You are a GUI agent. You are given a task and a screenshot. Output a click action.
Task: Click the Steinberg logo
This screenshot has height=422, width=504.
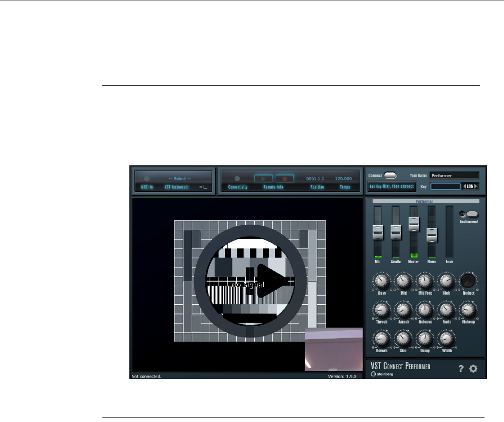382,374
